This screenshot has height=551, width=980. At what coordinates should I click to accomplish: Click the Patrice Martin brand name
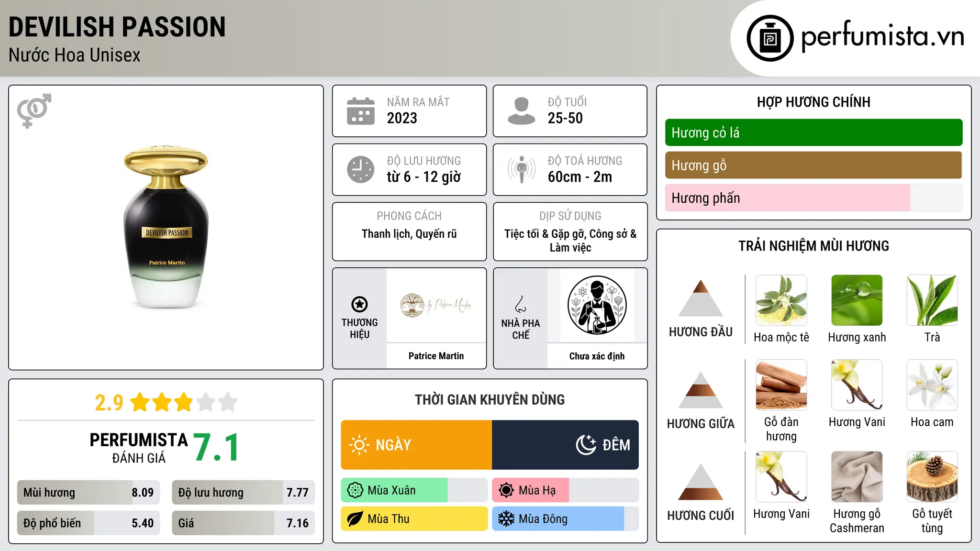point(436,356)
